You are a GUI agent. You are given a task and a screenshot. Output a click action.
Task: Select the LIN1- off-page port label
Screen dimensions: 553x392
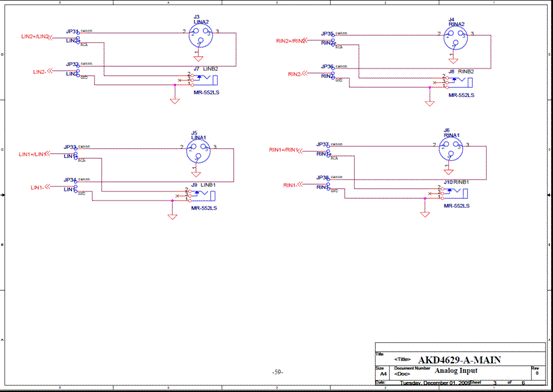click(x=38, y=187)
